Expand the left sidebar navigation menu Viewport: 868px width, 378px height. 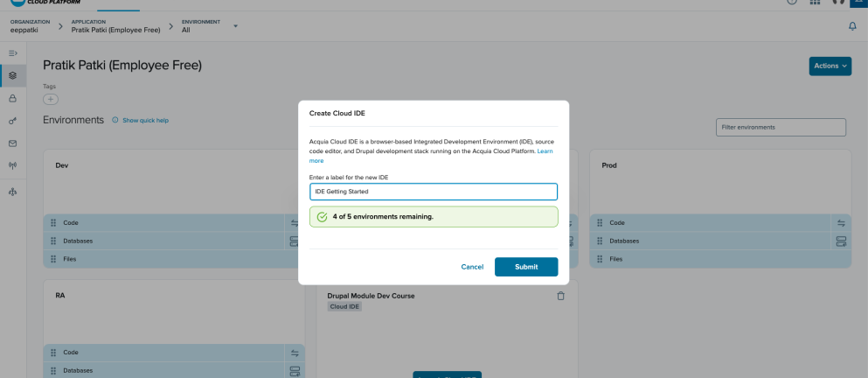pos(13,53)
